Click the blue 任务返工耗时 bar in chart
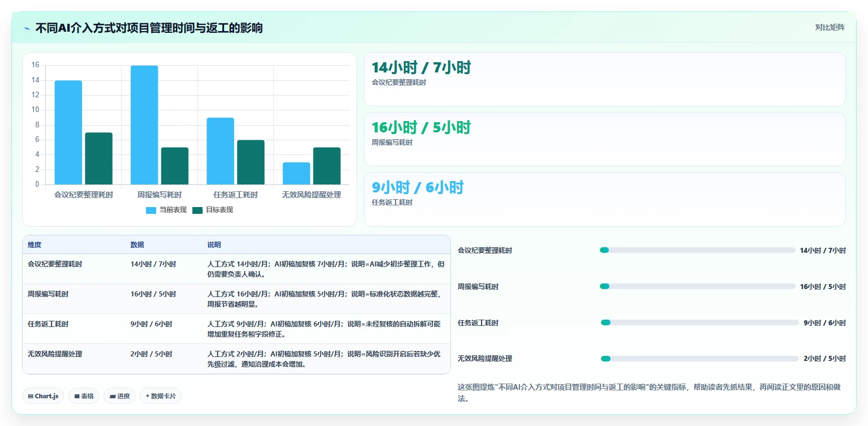The image size is (868, 426). pos(220,151)
